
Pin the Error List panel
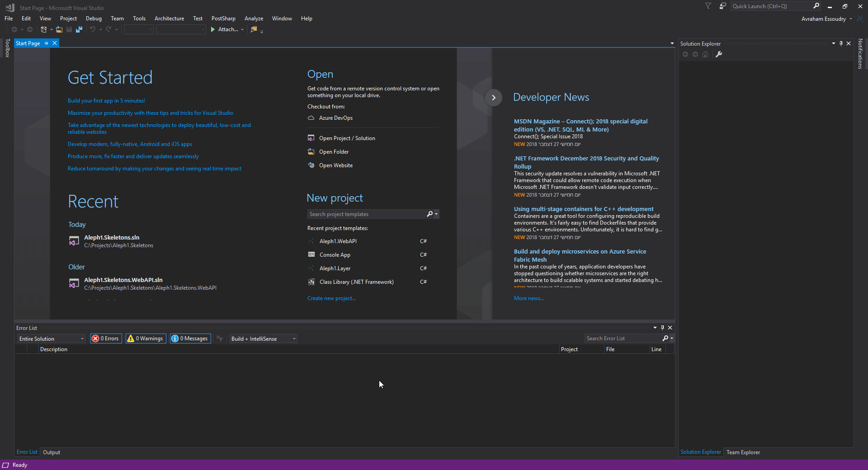click(x=662, y=328)
